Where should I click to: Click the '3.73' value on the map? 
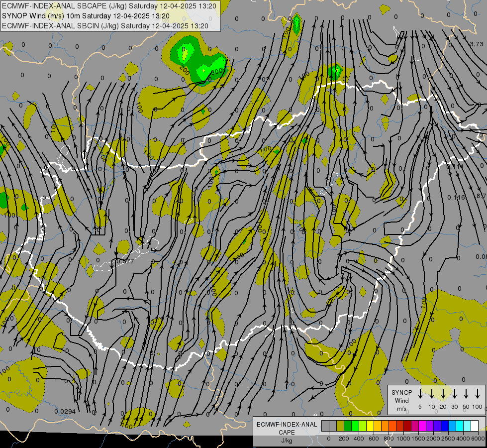(477, 44)
